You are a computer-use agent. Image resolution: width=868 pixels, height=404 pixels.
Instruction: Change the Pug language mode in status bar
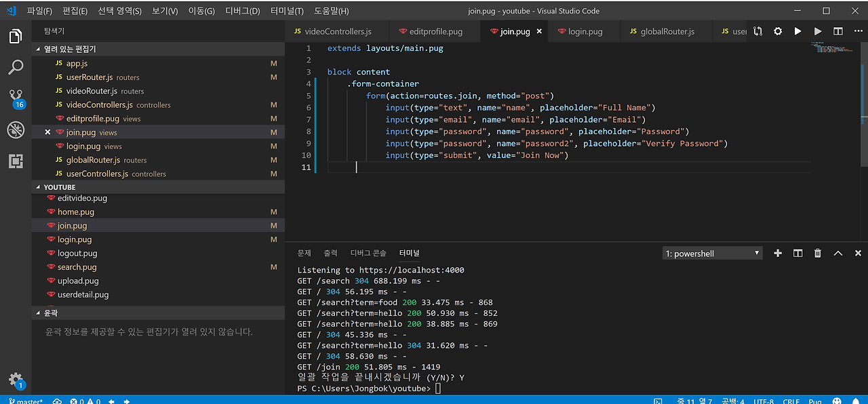815,401
